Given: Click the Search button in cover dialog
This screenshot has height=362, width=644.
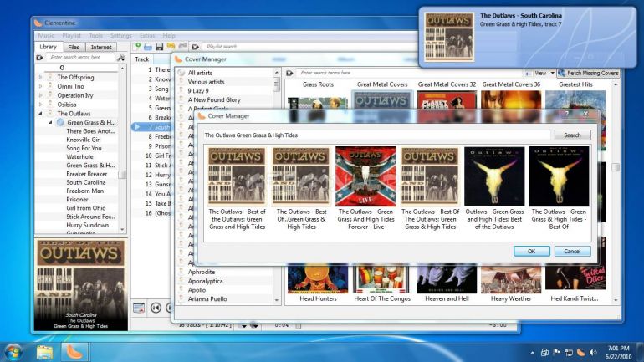Looking at the screenshot, I should coord(572,135).
